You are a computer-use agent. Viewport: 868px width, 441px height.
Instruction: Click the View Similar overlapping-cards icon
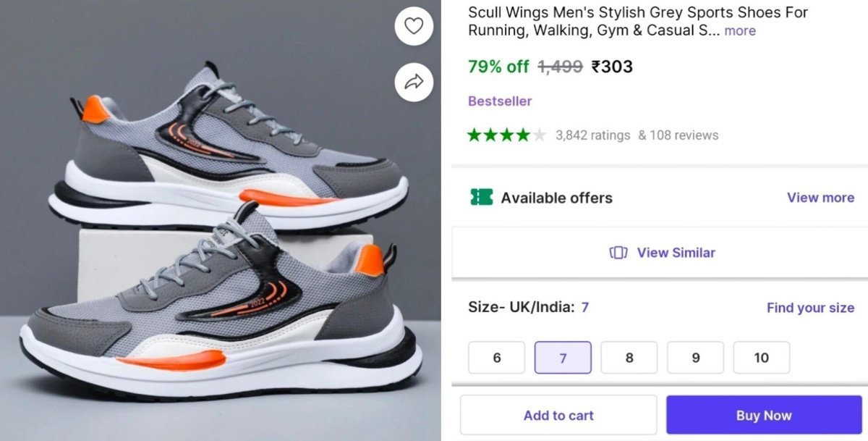617,253
